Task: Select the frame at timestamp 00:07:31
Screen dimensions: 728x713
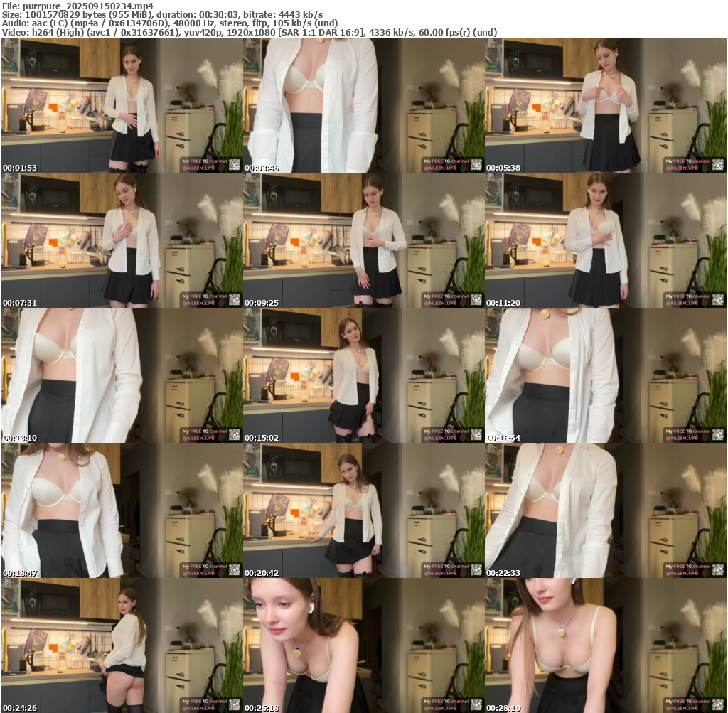Action: 122,240
